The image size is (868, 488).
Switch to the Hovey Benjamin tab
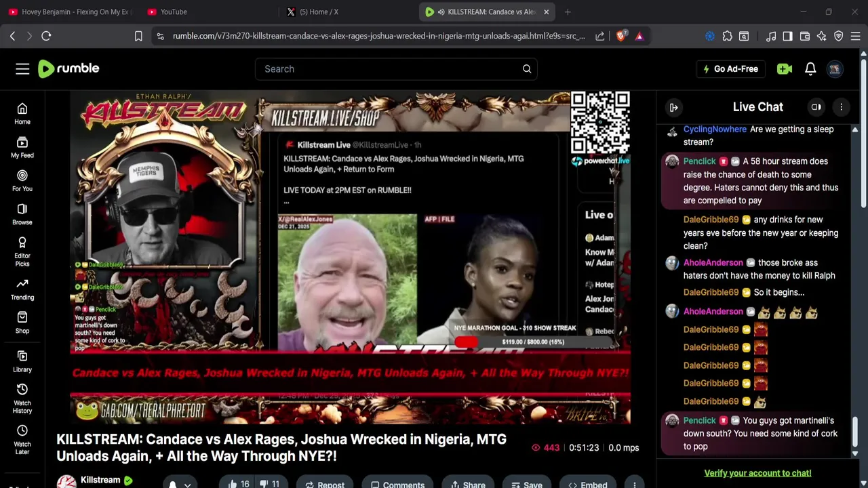pos(70,12)
